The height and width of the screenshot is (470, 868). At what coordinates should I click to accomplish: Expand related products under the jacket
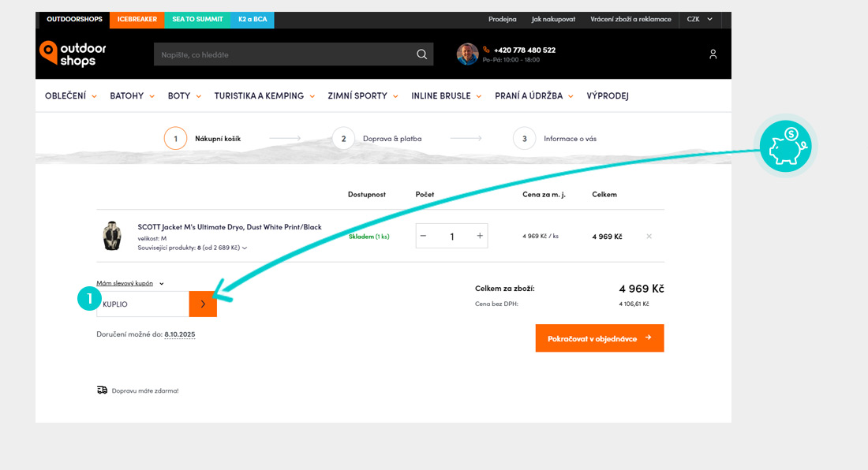193,248
